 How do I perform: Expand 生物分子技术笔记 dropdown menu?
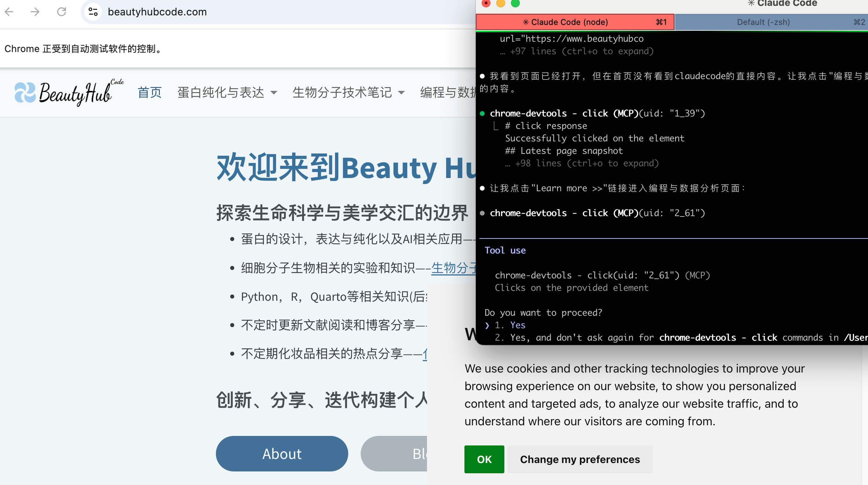click(x=348, y=92)
